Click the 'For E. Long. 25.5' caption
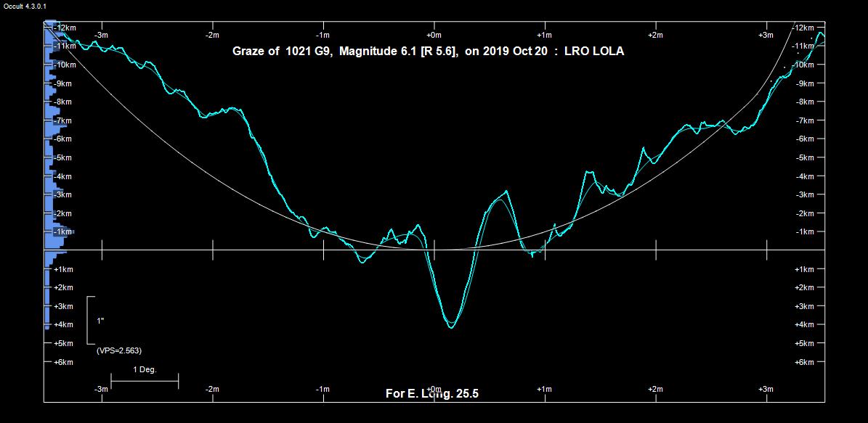The height and width of the screenshot is (423, 868). click(431, 393)
